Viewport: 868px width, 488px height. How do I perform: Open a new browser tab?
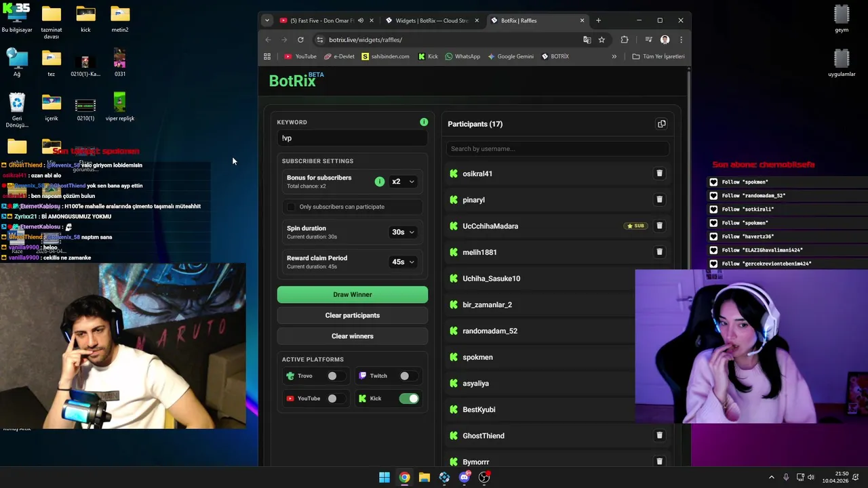[598, 20]
